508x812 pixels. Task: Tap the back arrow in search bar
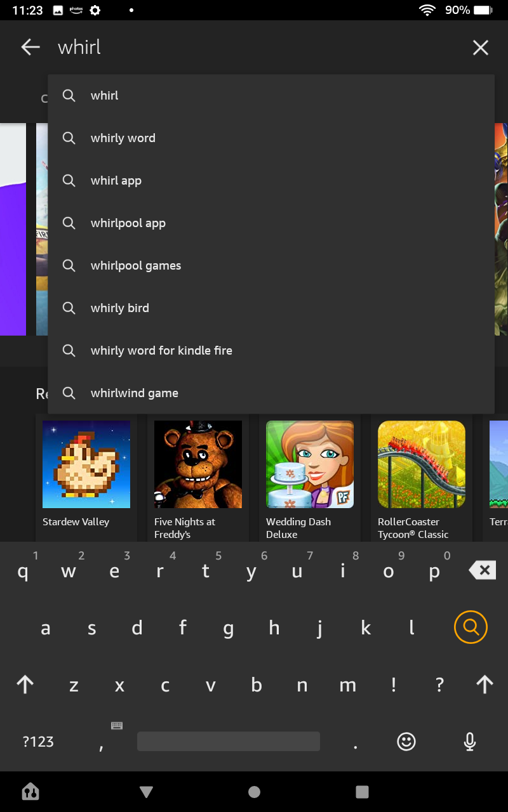point(30,47)
